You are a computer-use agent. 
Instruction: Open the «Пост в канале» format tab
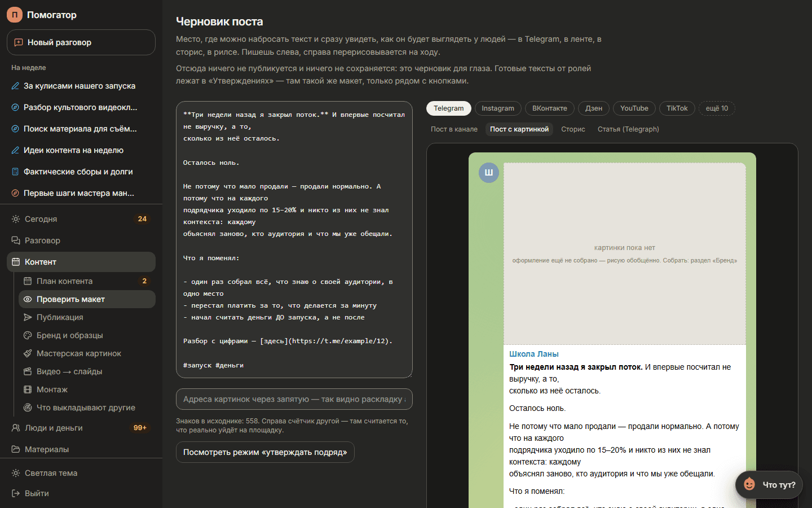pos(454,129)
